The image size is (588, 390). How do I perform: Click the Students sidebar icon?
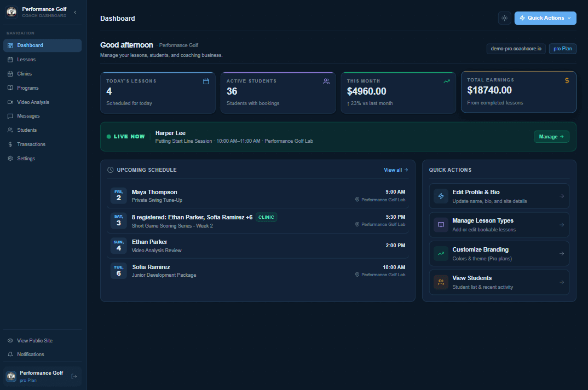coord(10,130)
